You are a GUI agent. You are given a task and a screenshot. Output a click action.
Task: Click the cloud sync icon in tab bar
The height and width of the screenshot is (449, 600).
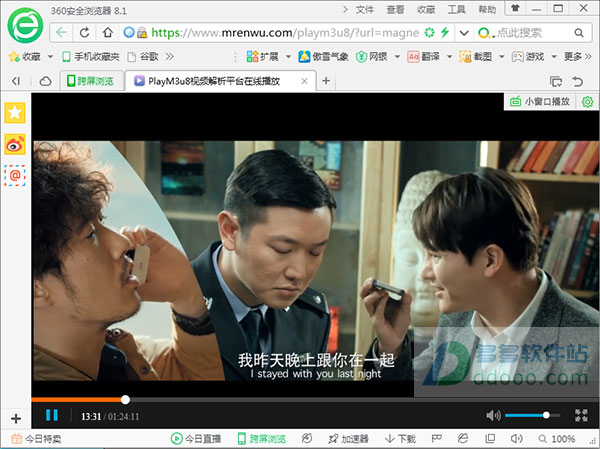[x=46, y=81]
